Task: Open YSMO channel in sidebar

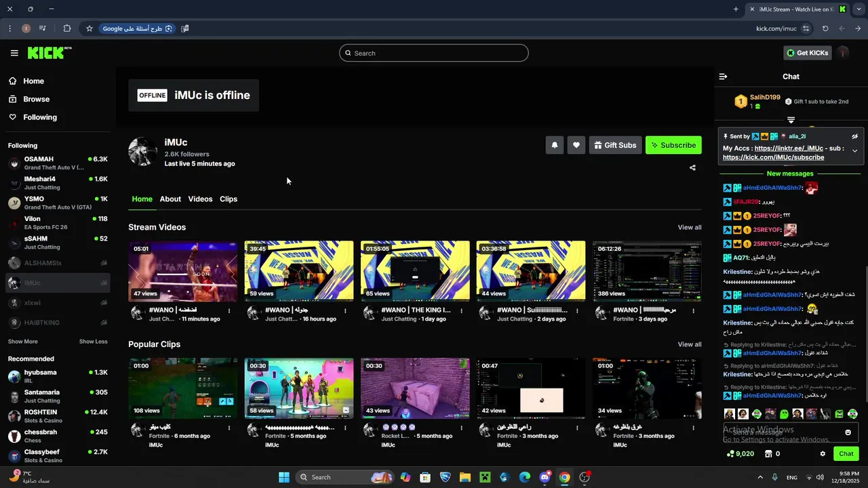Action: pyautogui.click(x=58, y=203)
